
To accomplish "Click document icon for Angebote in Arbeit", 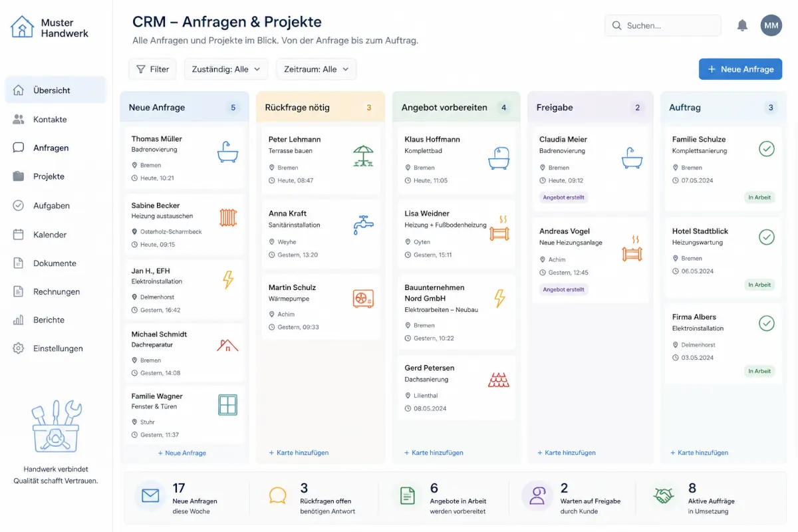I will (407, 496).
